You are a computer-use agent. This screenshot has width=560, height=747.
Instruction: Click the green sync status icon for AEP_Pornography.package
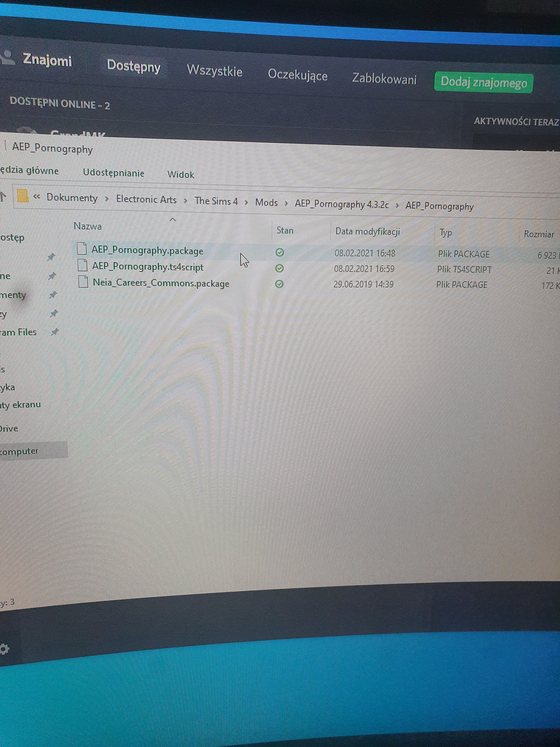tap(280, 253)
